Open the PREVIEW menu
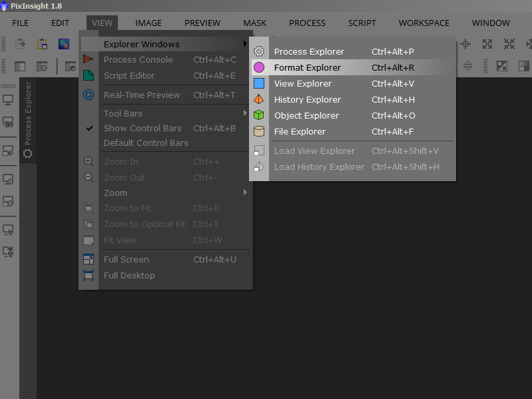The image size is (532, 399). click(x=202, y=23)
